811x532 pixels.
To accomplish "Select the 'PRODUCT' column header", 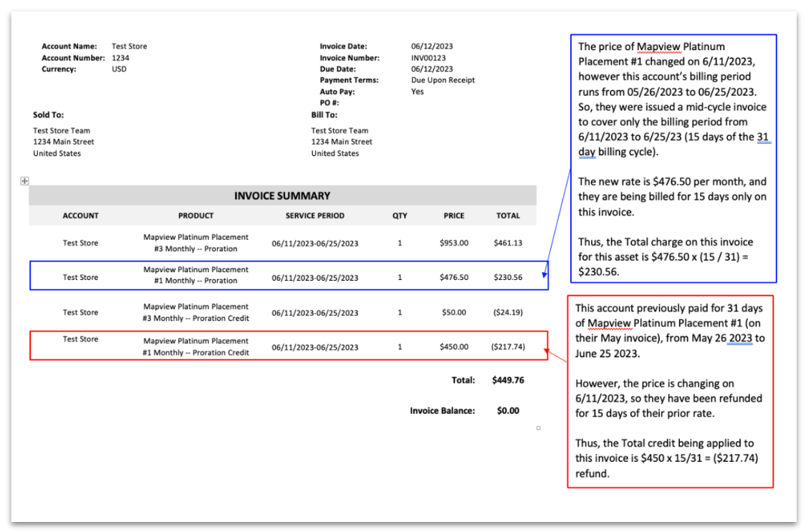I will click(196, 216).
